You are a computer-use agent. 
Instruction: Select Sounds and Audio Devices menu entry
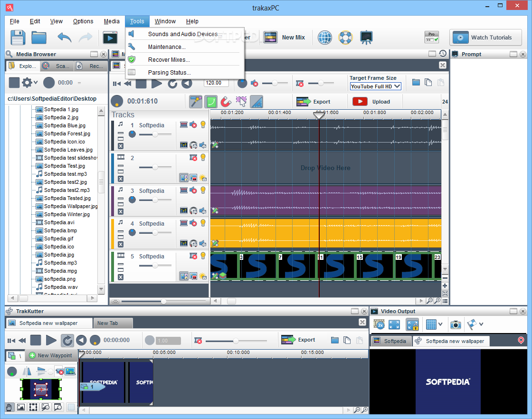[x=185, y=34]
